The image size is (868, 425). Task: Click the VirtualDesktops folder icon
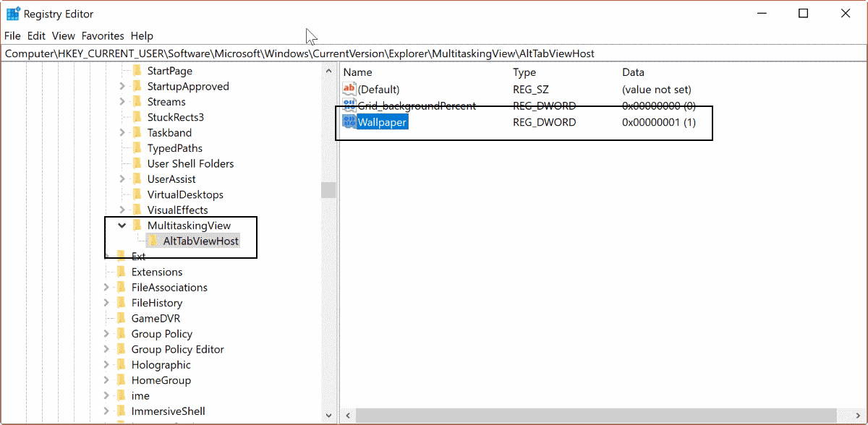[x=137, y=194]
